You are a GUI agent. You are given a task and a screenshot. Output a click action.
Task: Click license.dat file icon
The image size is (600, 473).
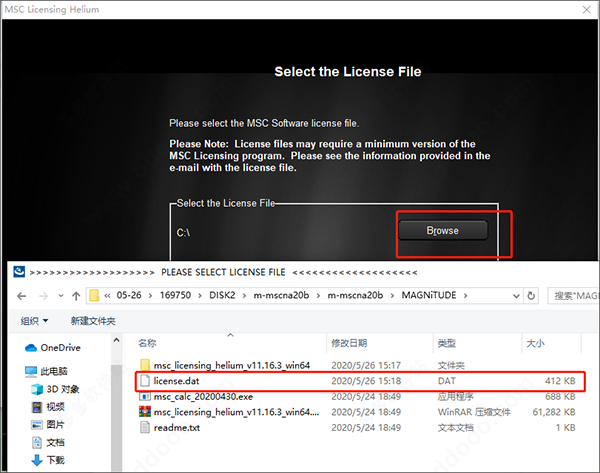(145, 381)
